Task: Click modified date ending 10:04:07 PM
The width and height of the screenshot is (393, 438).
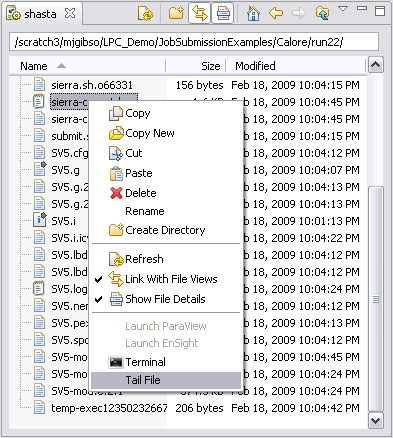Action: coord(302,170)
